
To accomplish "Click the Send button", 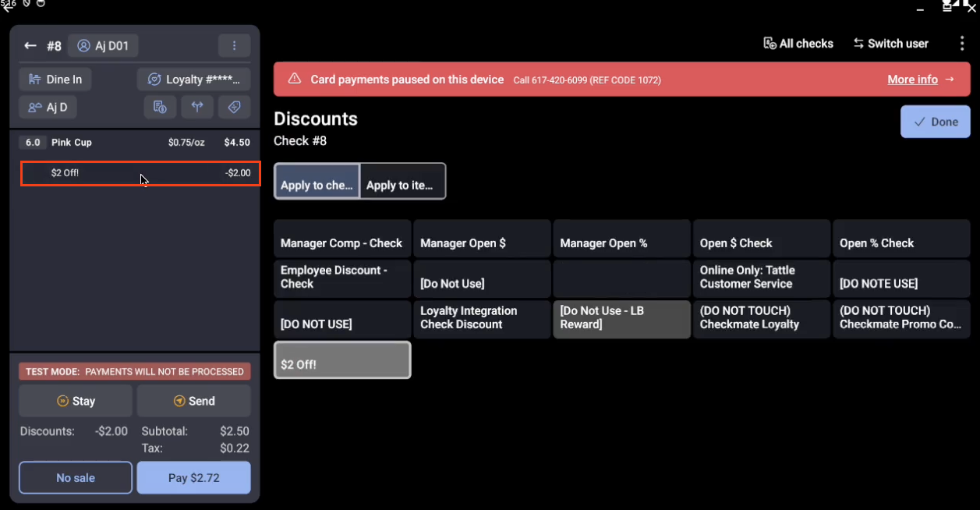I will coord(193,401).
